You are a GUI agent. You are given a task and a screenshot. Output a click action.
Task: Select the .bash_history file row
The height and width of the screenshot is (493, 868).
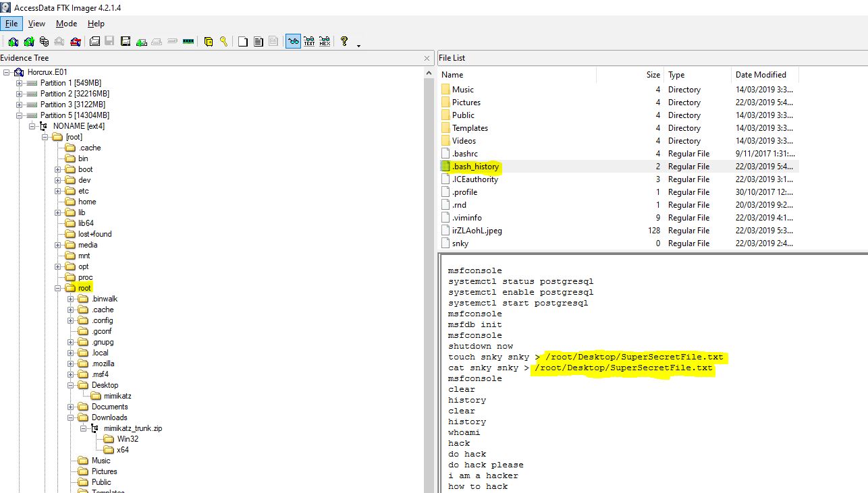coord(619,167)
